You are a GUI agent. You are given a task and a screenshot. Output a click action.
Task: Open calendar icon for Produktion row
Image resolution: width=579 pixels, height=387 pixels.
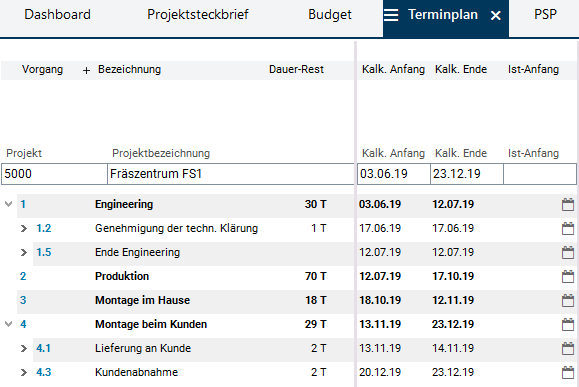point(568,277)
